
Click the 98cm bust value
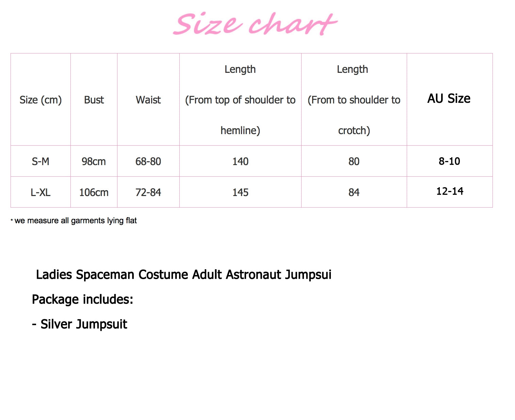(x=94, y=161)
